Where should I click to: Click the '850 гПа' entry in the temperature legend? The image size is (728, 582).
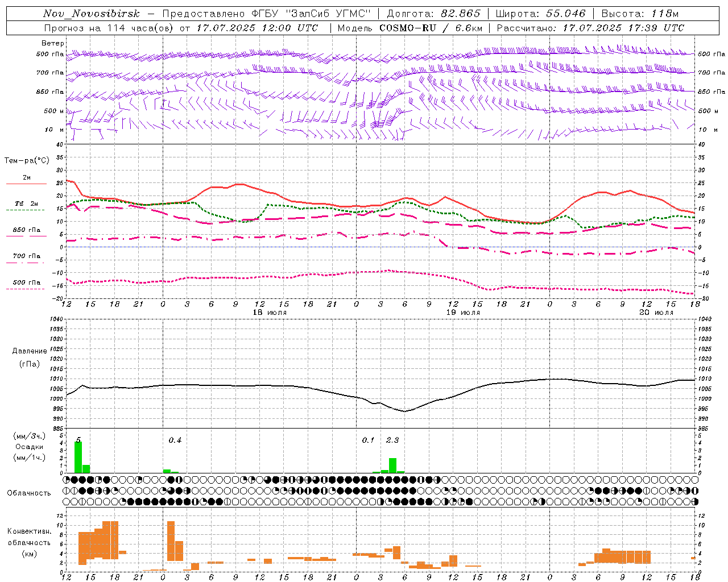click(x=27, y=230)
